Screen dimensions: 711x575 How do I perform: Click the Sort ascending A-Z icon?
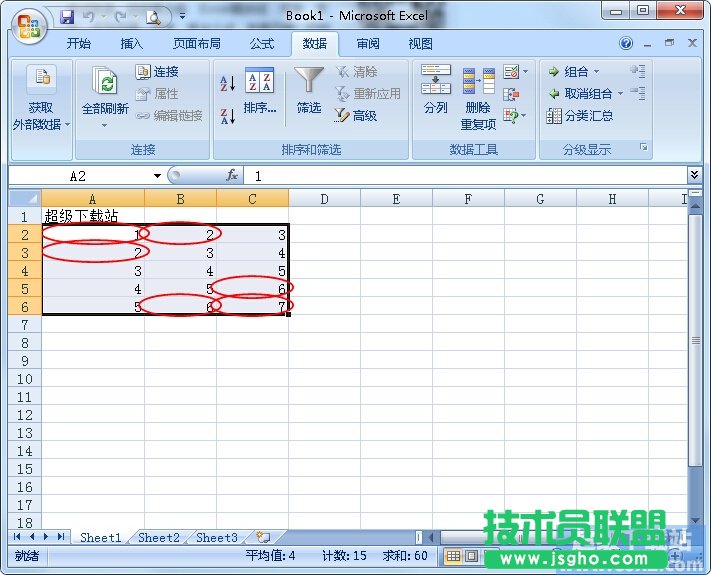coord(227,83)
